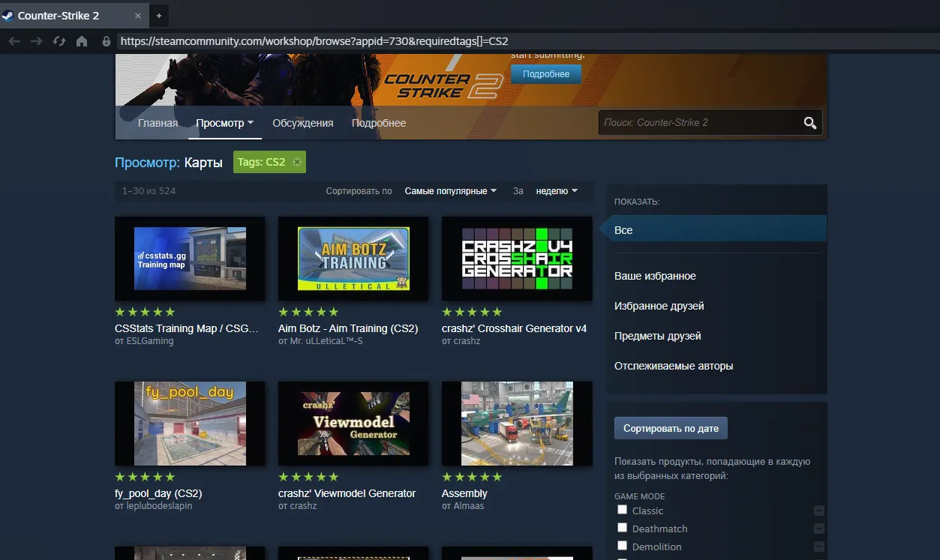Reload the page with refresh icon
Image resolution: width=940 pixels, height=560 pixels.
click(59, 41)
